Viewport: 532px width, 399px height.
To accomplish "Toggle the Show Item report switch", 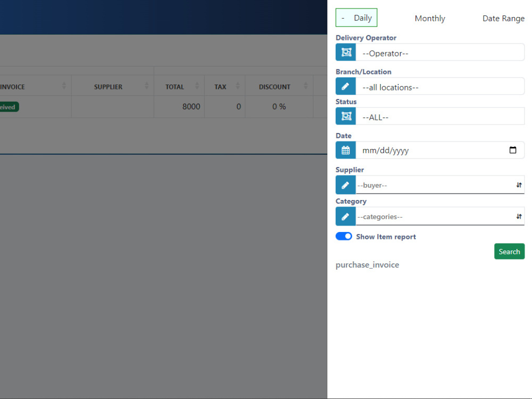I will point(344,236).
